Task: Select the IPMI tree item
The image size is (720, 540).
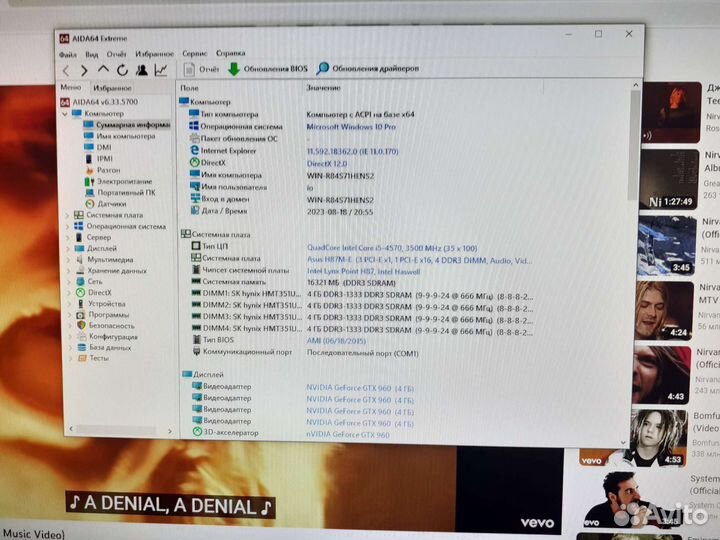Action: click(99, 158)
